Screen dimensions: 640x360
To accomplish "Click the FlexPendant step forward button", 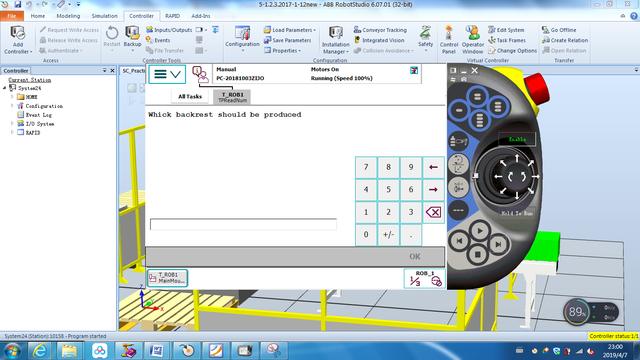I will (498, 244).
